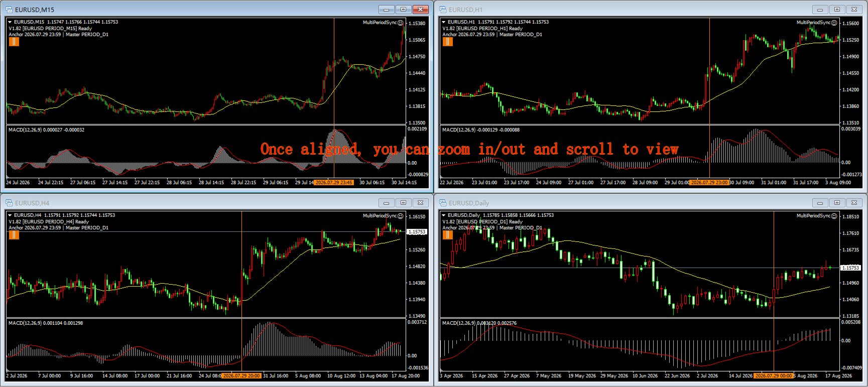Viewport: 868px width, 387px height.
Task: Click the chart icon in EURUSD,Daily title bar
Action: click(443, 203)
